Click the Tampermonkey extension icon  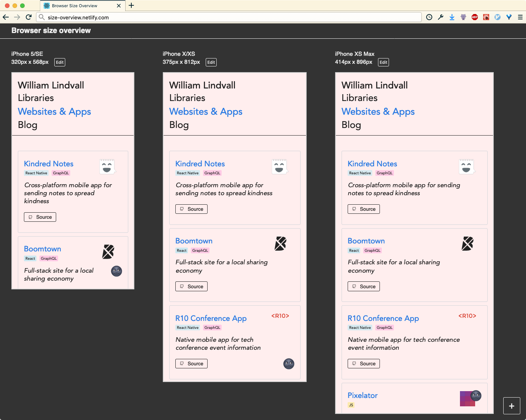coord(463,17)
